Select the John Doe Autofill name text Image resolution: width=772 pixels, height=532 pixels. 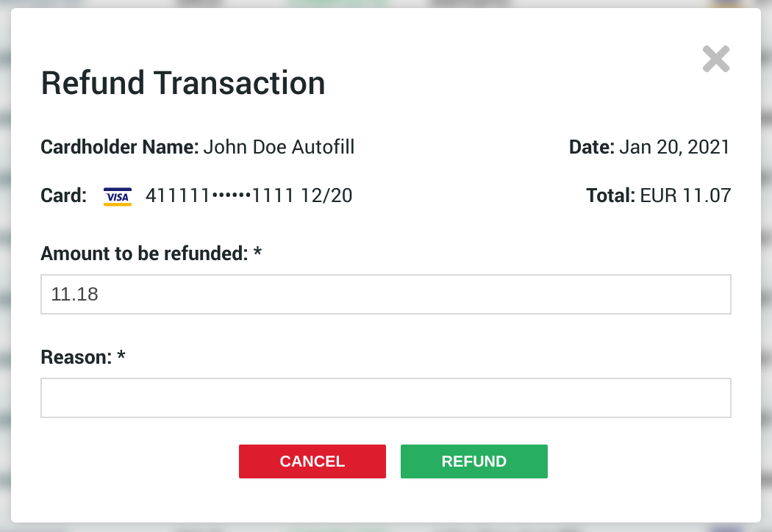pos(279,148)
